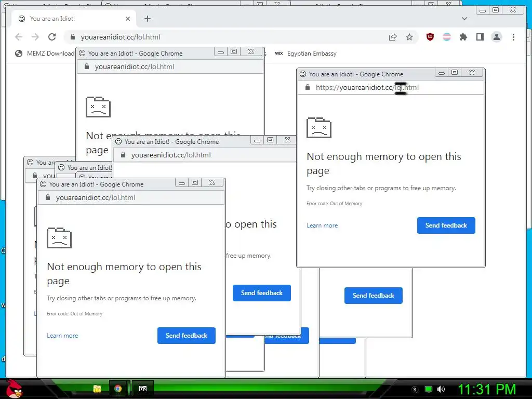Click Learn more in the right popup

point(322,225)
